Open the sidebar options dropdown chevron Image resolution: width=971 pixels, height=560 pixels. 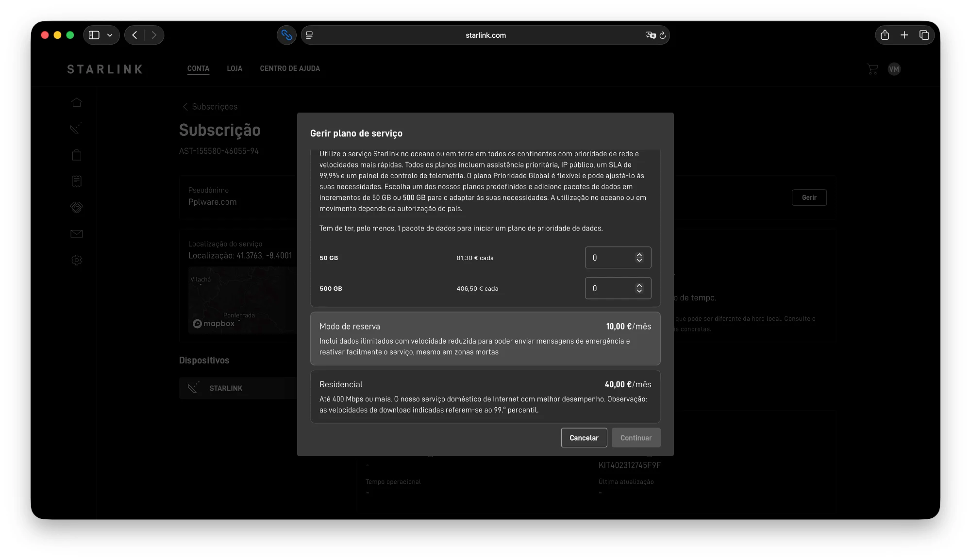tap(110, 35)
